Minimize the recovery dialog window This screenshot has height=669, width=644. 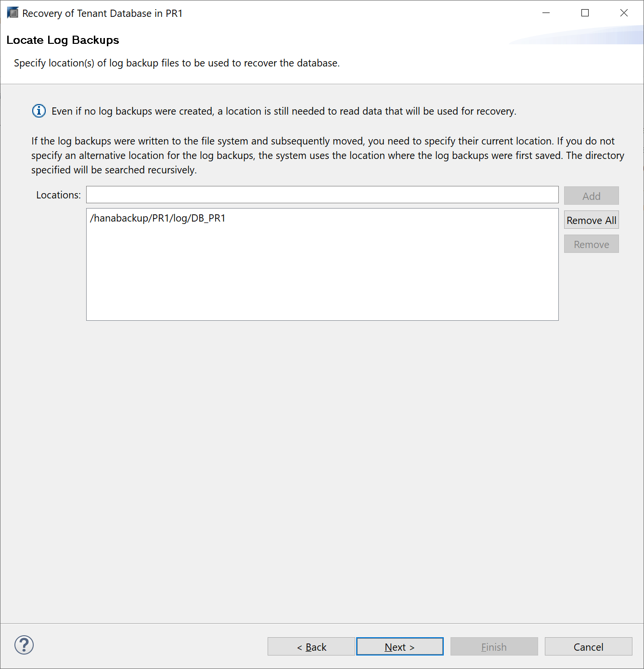click(x=546, y=13)
